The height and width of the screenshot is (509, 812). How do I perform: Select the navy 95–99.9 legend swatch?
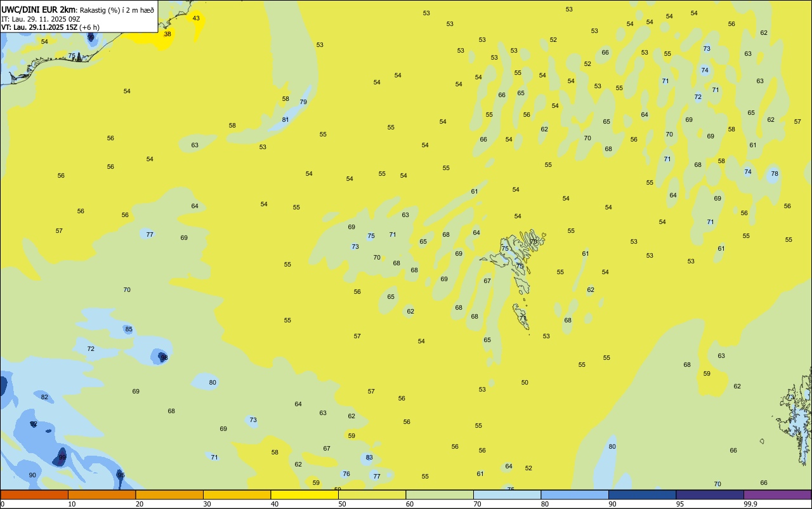[710, 494]
